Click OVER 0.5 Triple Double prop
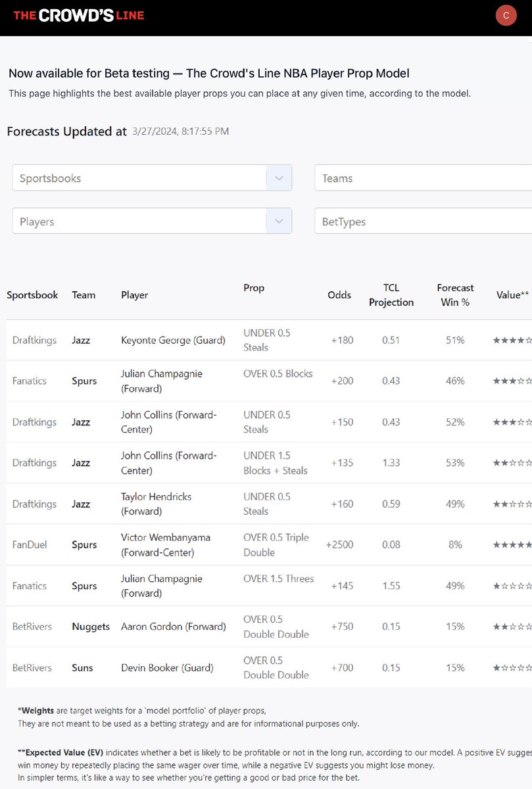Screen dimensions: 532x789 click(276, 545)
